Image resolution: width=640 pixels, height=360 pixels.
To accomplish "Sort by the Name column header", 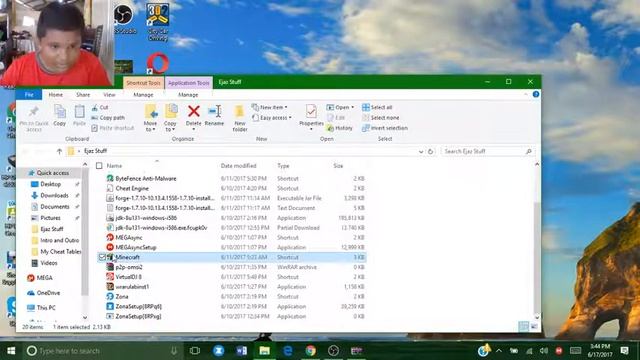I will (x=114, y=166).
